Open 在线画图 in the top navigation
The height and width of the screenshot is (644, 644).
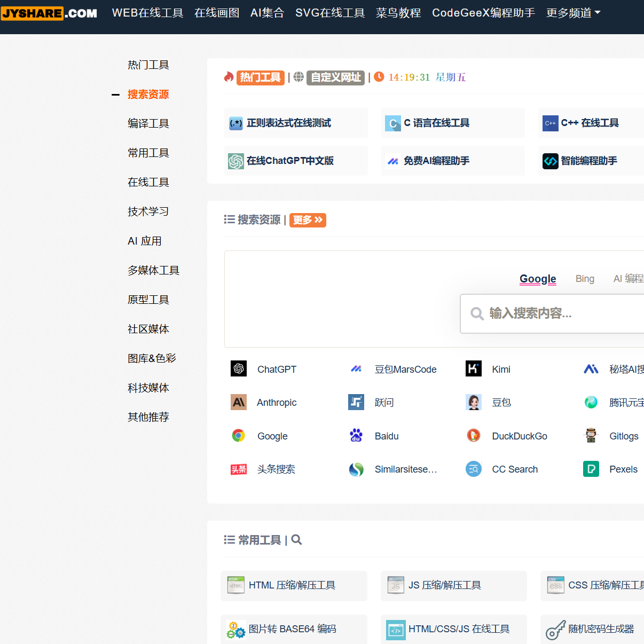[217, 13]
